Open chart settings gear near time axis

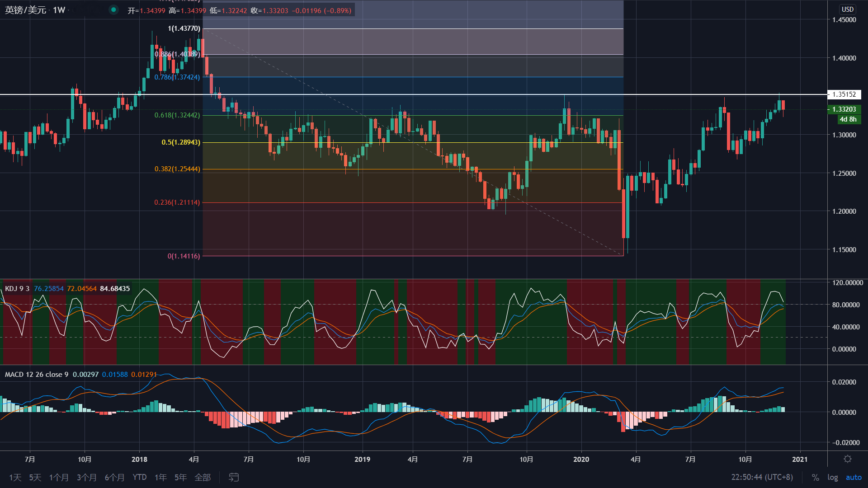[848, 459]
